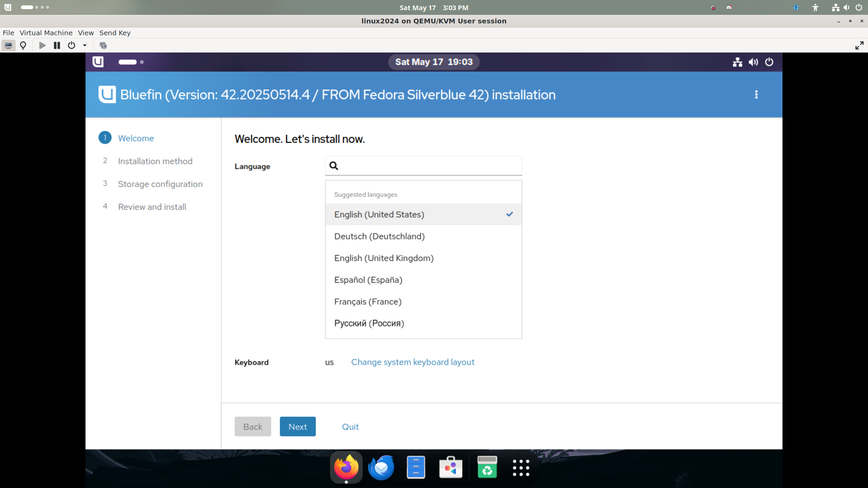The height and width of the screenshot is (488, 868).
Task: Click Quit to exit the installer
Action: [x=350, y=427]
